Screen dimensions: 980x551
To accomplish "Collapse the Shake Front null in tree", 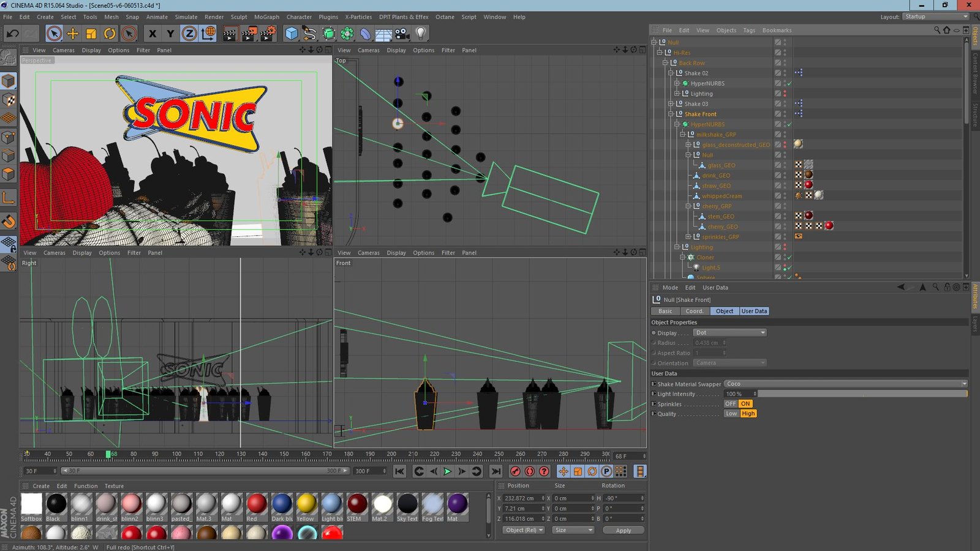I will 671,114.
